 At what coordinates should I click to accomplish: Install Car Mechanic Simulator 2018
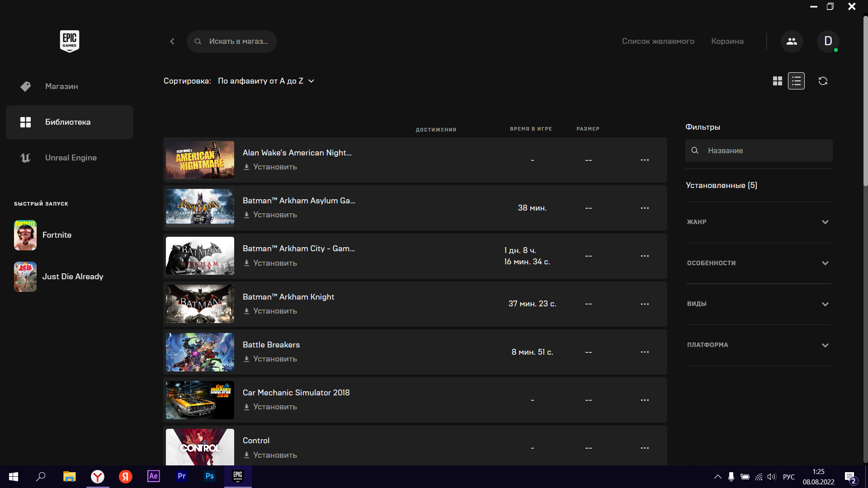[270, 407]
